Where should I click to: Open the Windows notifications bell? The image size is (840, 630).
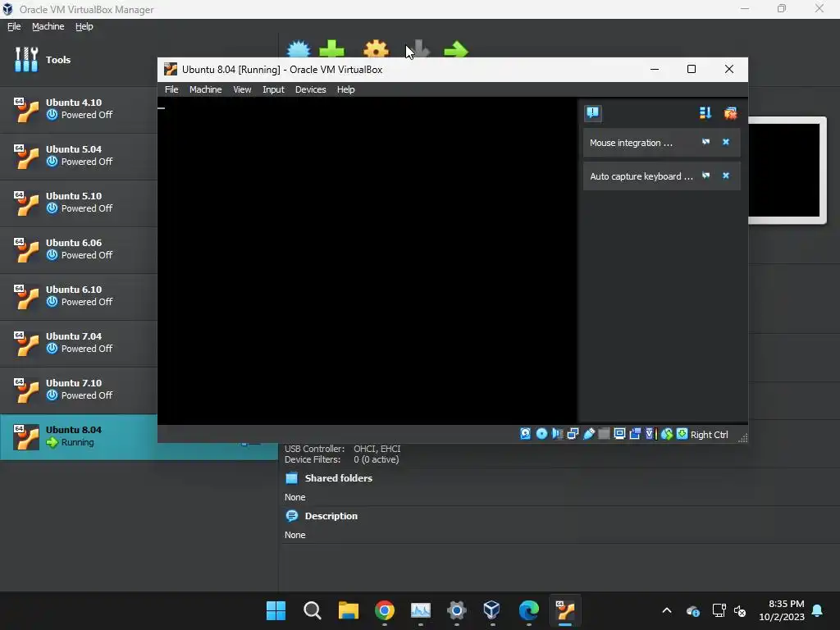coord(818,610)
